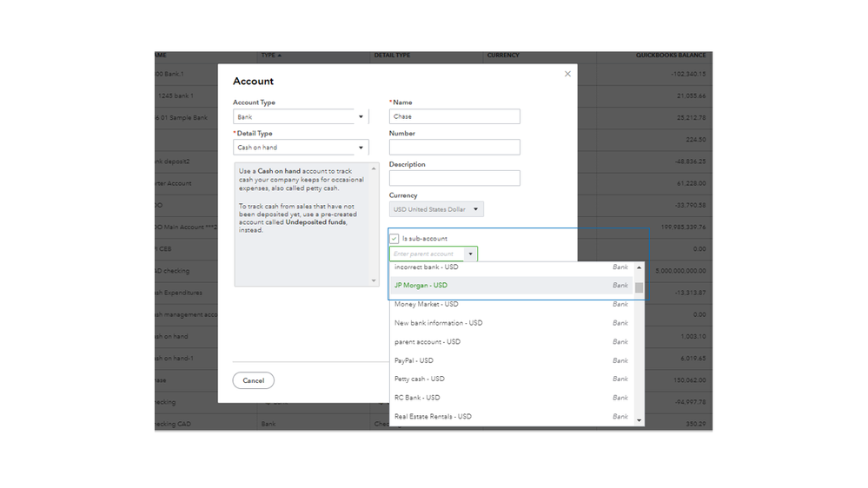Screen dimensions: 868x488
Task: Close the Account dialog with the X icon
Action: pos(567,74)
